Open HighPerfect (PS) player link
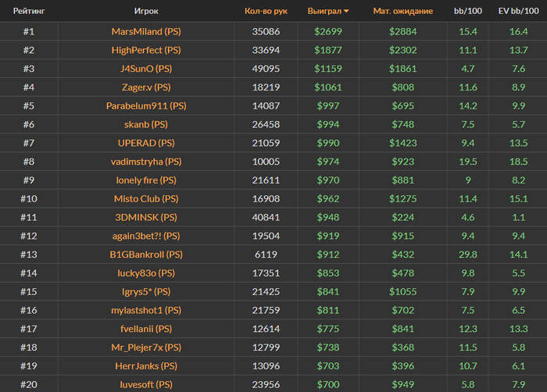This screenshot has height=392, width=547. click(x=146, y=50)
